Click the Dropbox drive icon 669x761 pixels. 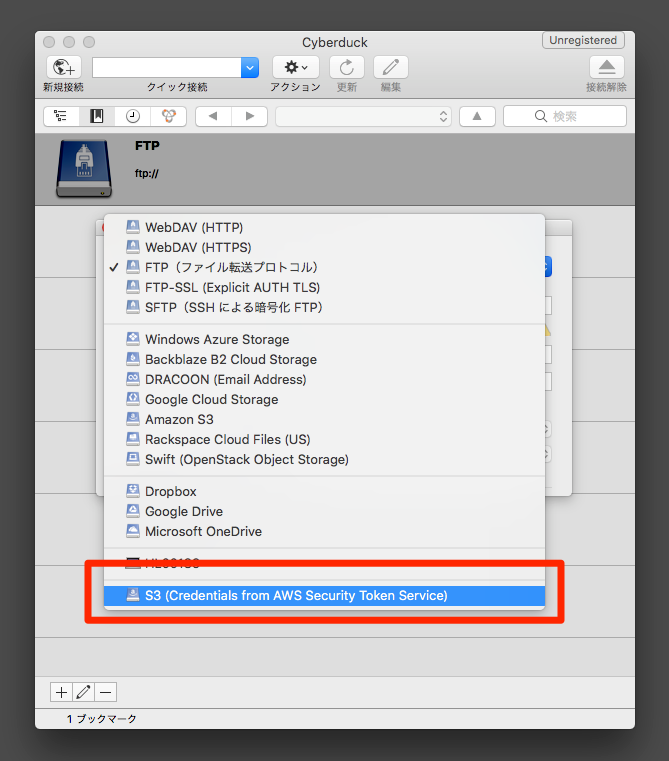coord(133,491)
